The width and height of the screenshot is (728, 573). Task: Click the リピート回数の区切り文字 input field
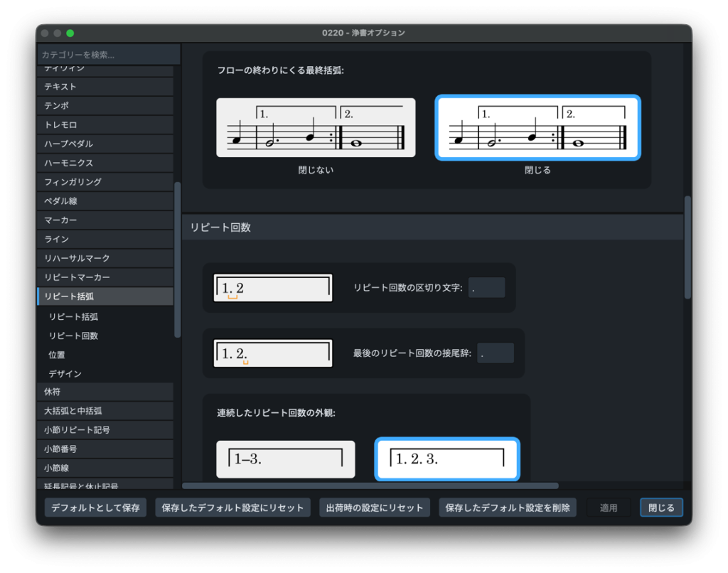coord(486,288)
